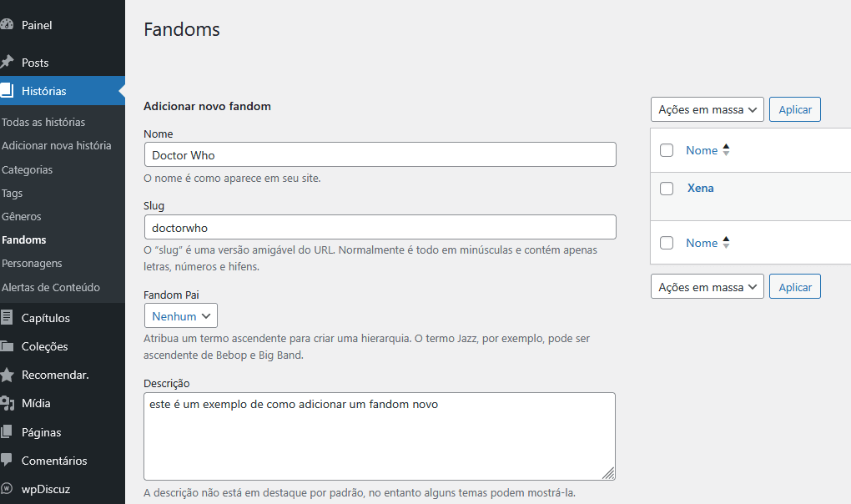Click the wpDiscuz sidebar icon

coord(7,488)
